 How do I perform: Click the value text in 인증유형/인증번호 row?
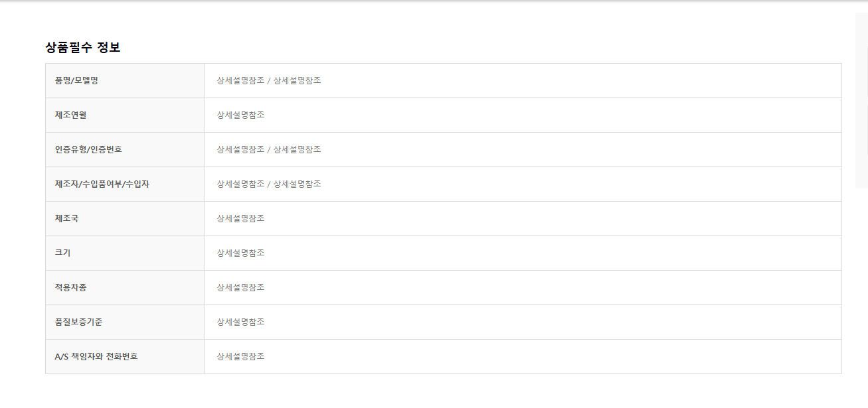pos(269,150)
